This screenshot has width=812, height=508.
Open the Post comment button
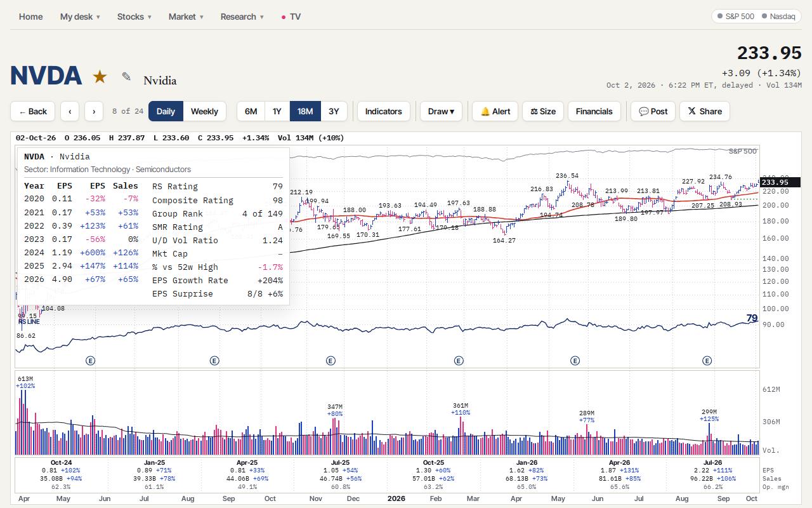[x=653, y=111]
